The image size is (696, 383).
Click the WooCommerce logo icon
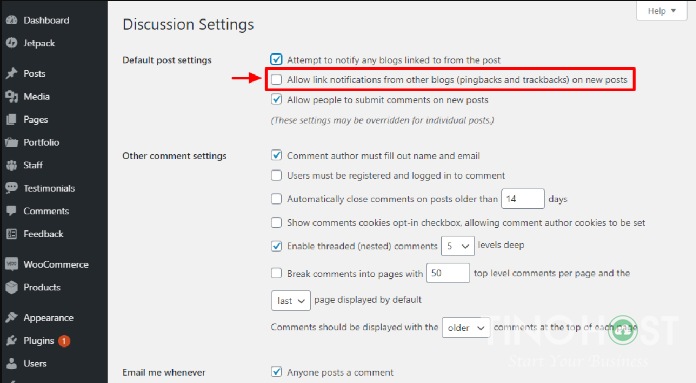click(x=12, y=265)
